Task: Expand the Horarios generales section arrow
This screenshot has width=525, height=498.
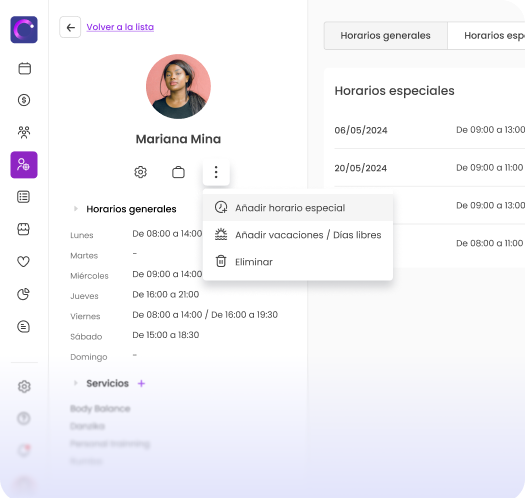Action: (76, 209)
